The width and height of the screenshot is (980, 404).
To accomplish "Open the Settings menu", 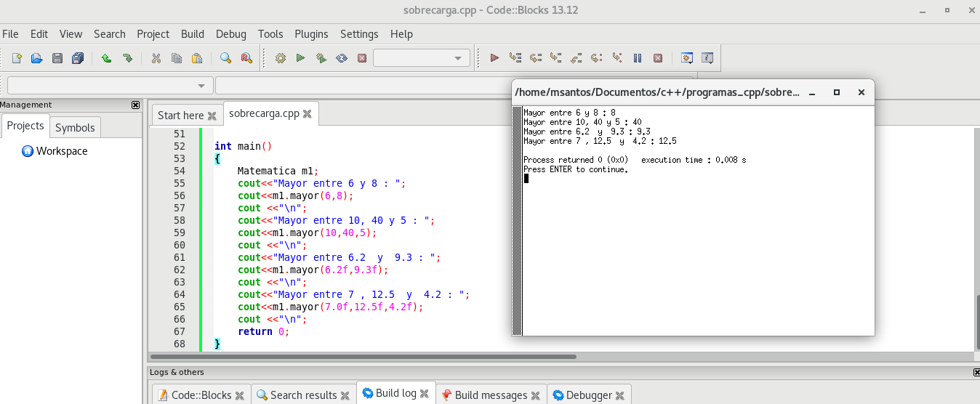I will pyautogui.click(x=359, y=34).
